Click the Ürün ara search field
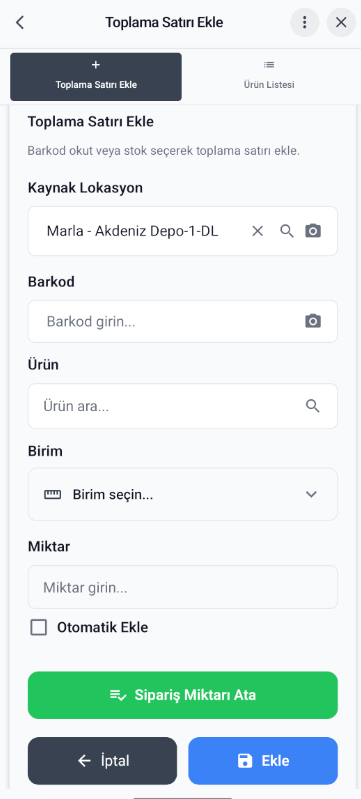The height and width of the screenshot is (799, 361). click(x=183, y=406)
